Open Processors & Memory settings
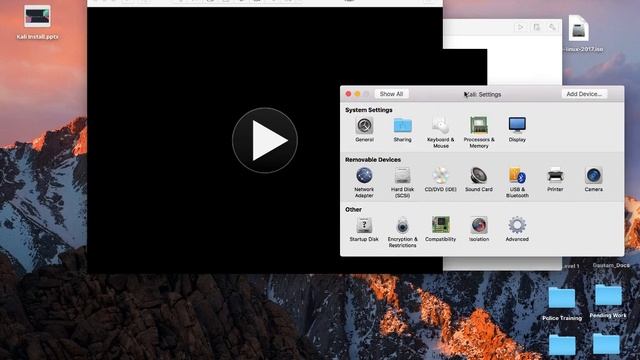Image resolution: width=640 pixels, height=360 pixels. [x=479, y=132]
